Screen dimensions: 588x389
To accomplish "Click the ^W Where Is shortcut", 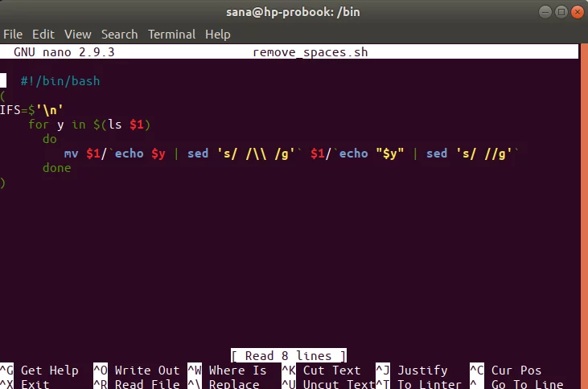I will (228, 371).
